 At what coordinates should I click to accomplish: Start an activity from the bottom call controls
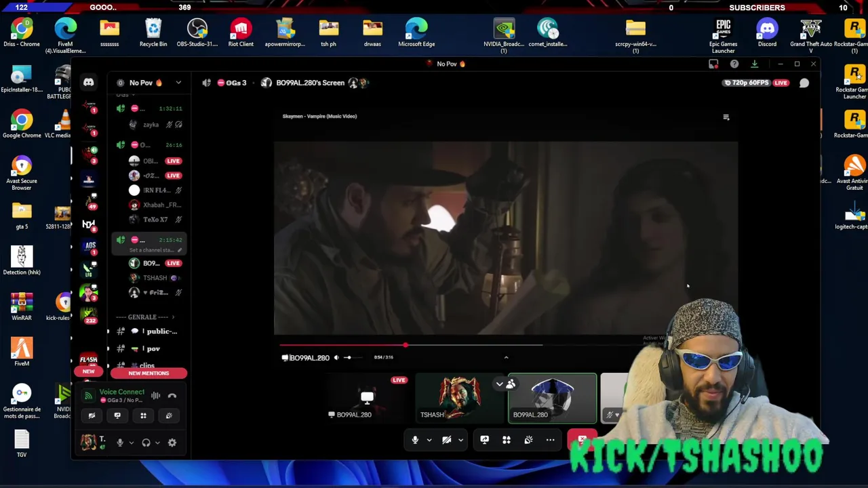pos(507,440)
